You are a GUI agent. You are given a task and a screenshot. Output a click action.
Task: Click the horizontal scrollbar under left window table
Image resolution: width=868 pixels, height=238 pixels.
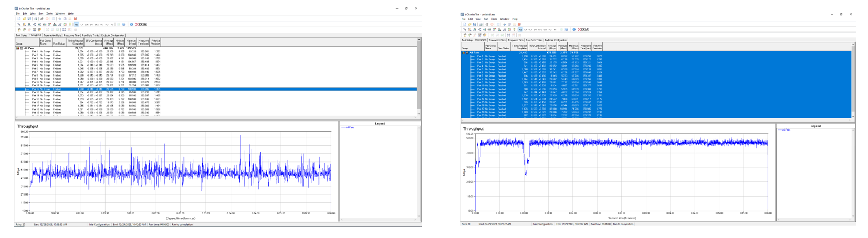216,117
